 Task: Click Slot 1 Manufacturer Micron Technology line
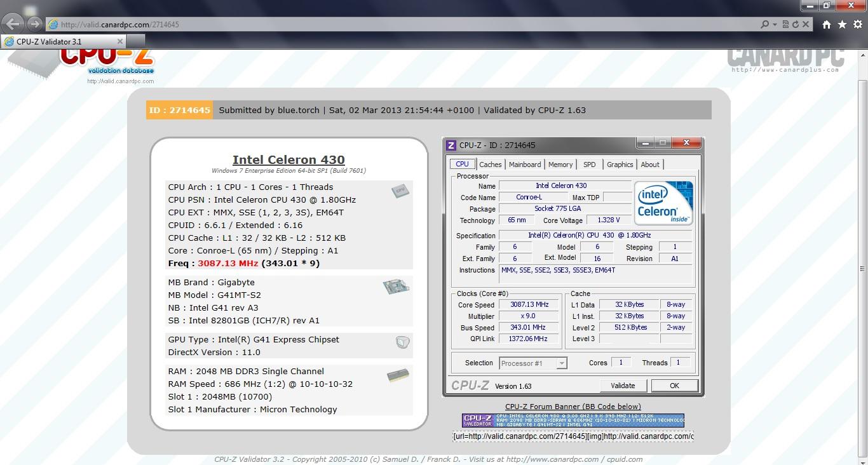(x=252, y=409)
